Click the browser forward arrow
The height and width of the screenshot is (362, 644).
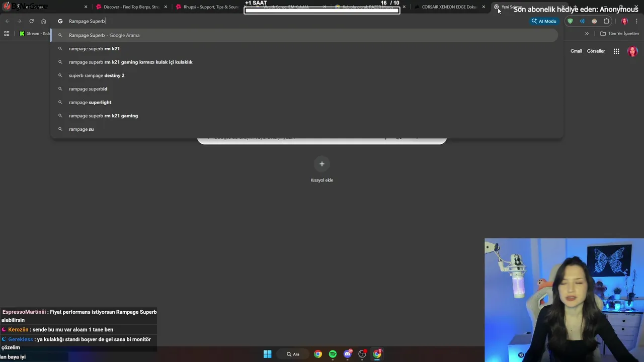tap(19, 21)
